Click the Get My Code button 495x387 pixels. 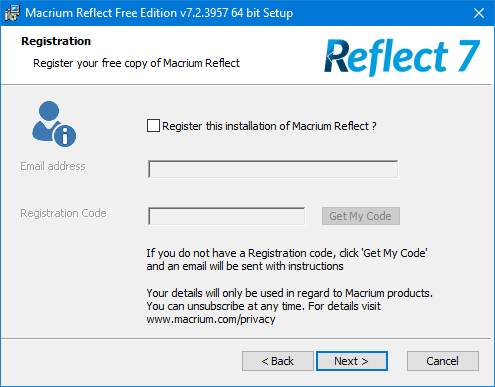coord(361,216)
